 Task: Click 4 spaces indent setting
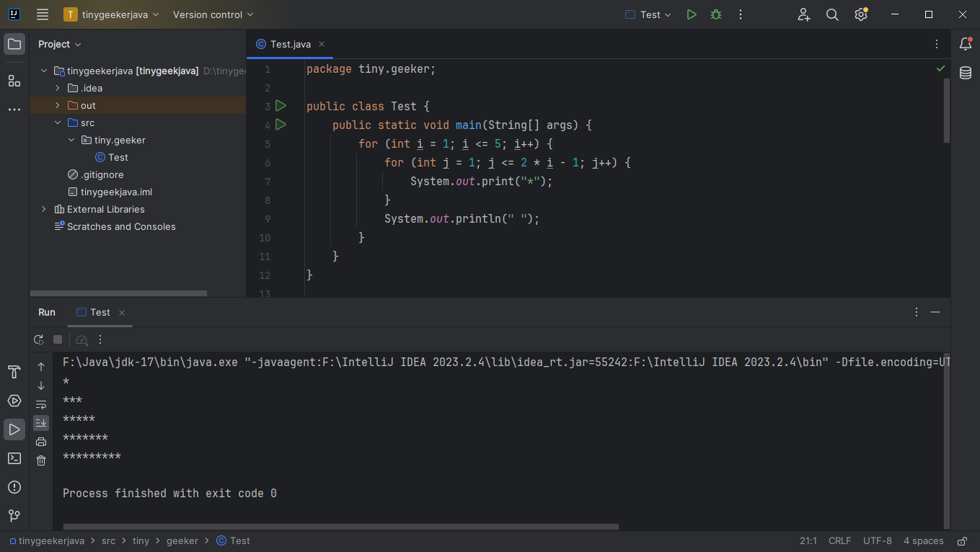pyautogui.click(x=924, y=541)
